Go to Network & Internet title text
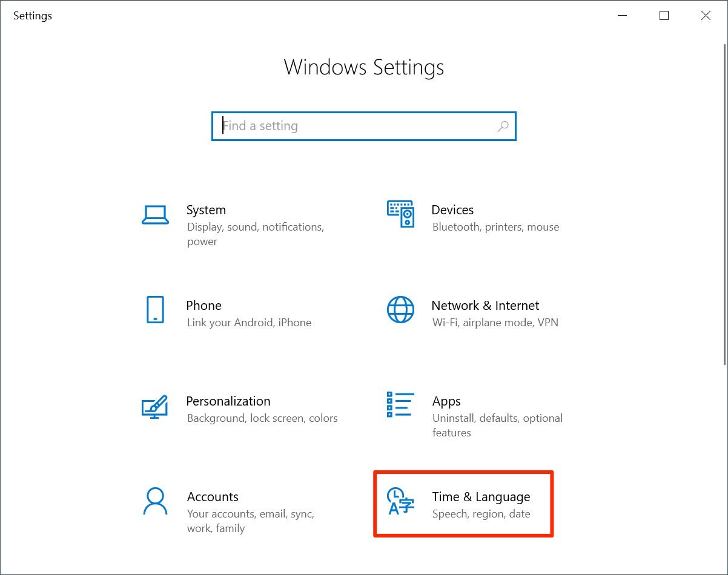This screenshot has width=728, height=575. (485, 306)
